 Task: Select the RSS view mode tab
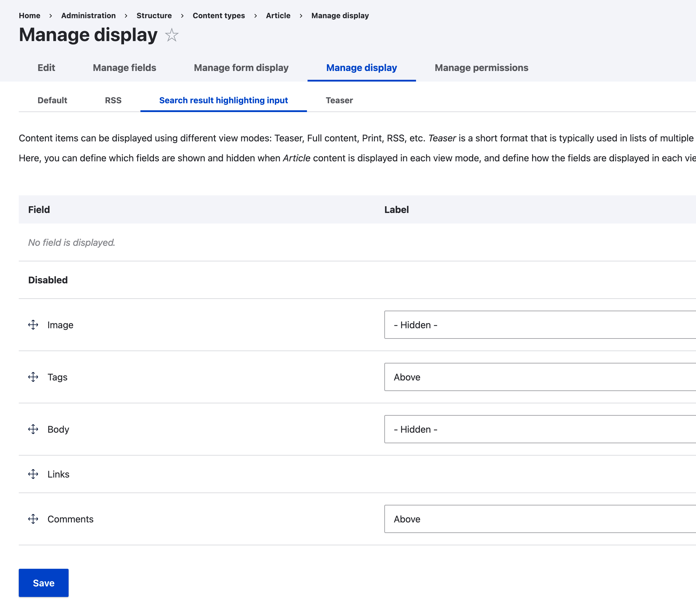[113, 100]
